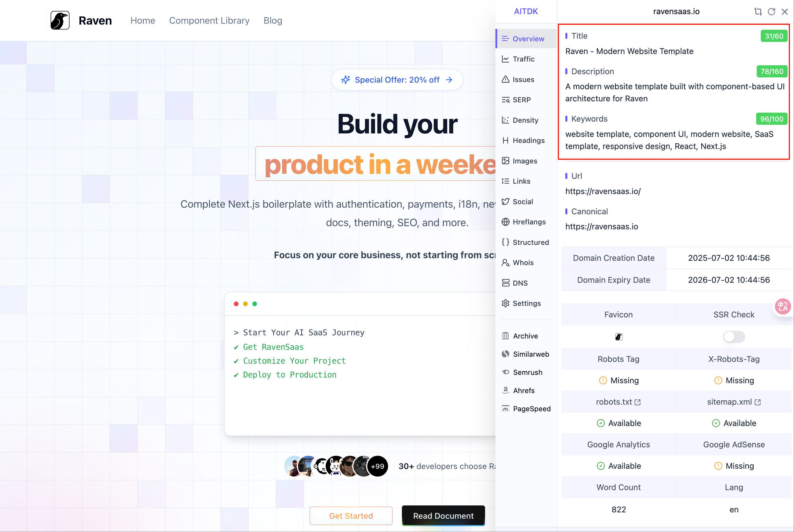Open robots.txt external link icon
This screenshot has height=532, width=794.
638,402
